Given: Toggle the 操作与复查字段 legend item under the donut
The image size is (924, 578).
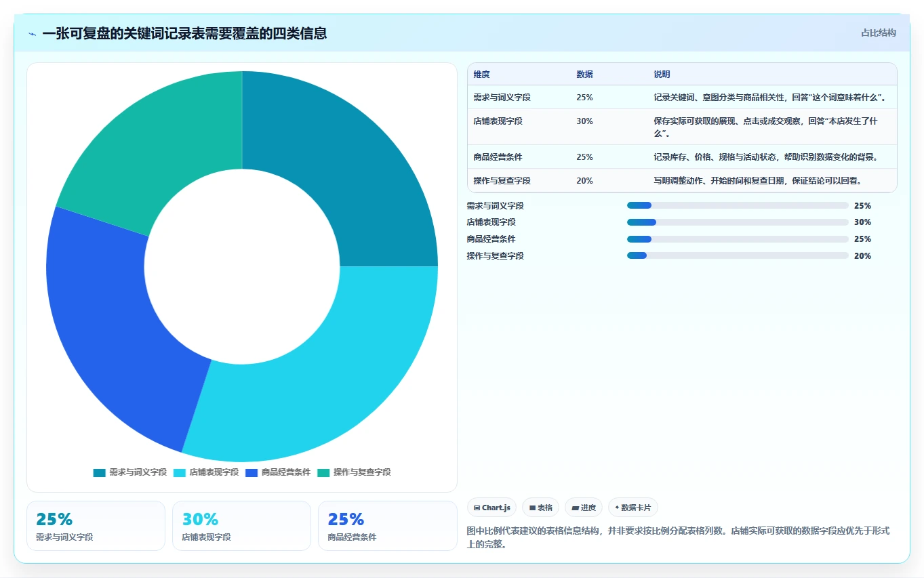Looking at the screenshot, I should click(x=354, y=472).
